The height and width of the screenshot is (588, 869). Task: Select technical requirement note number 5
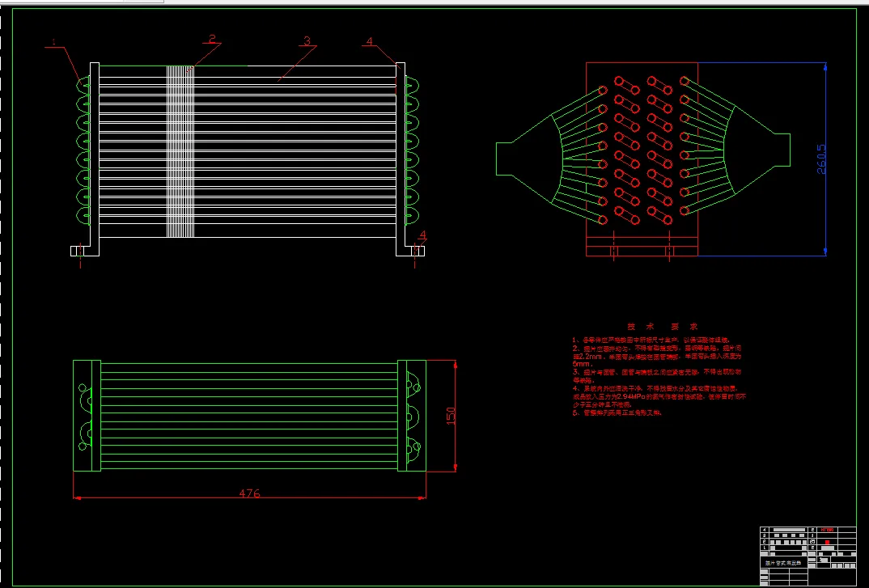617,412
